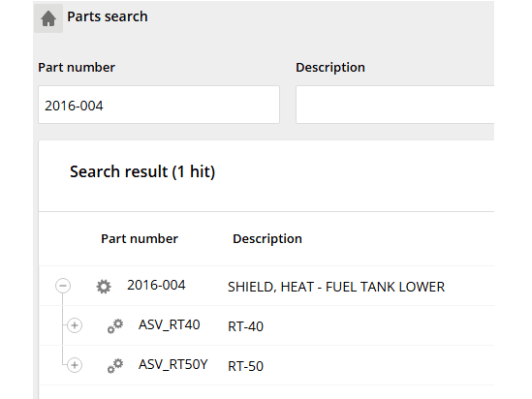Click the Part number column header in results
Viewport: 532px width, 399px height.
pyautogui.click(x=140, y=239)
